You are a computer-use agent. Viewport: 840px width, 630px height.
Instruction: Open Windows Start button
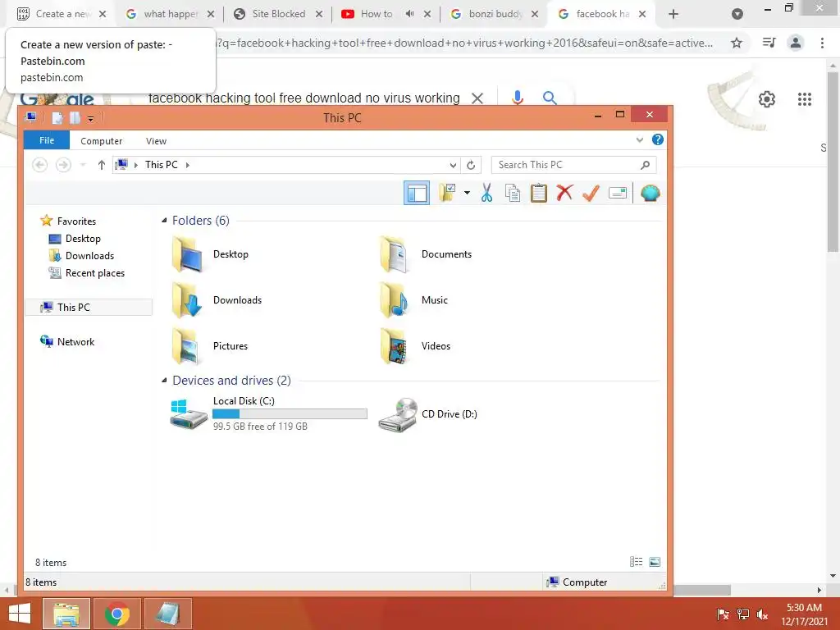[20, 614]
